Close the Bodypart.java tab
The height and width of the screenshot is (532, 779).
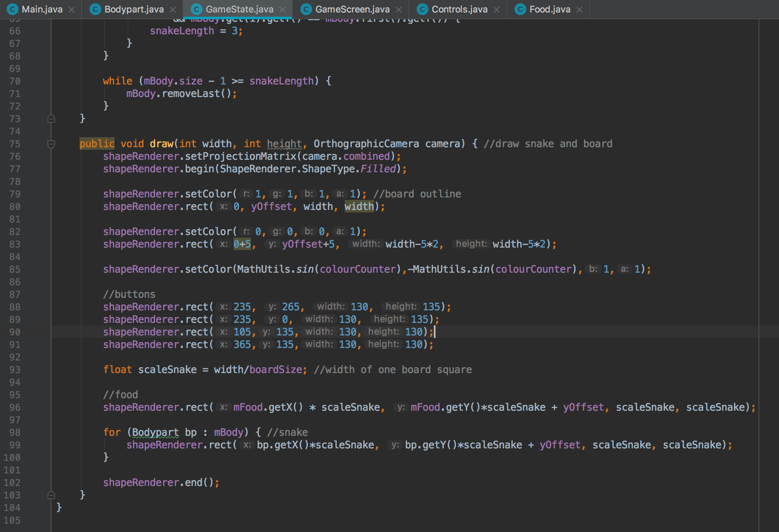(x=172, y=8)
